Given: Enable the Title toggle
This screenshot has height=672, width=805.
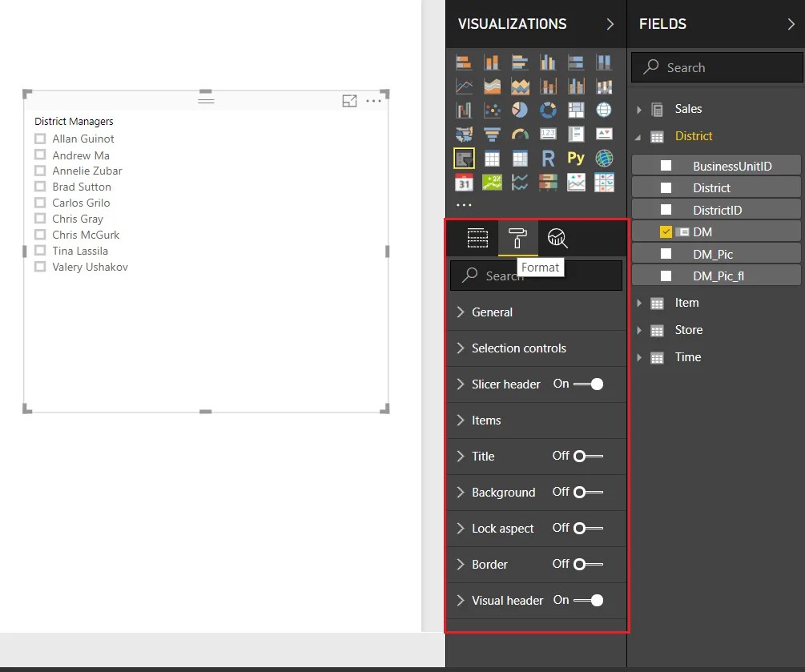Looking at the screenshot, I should [581, 457].
